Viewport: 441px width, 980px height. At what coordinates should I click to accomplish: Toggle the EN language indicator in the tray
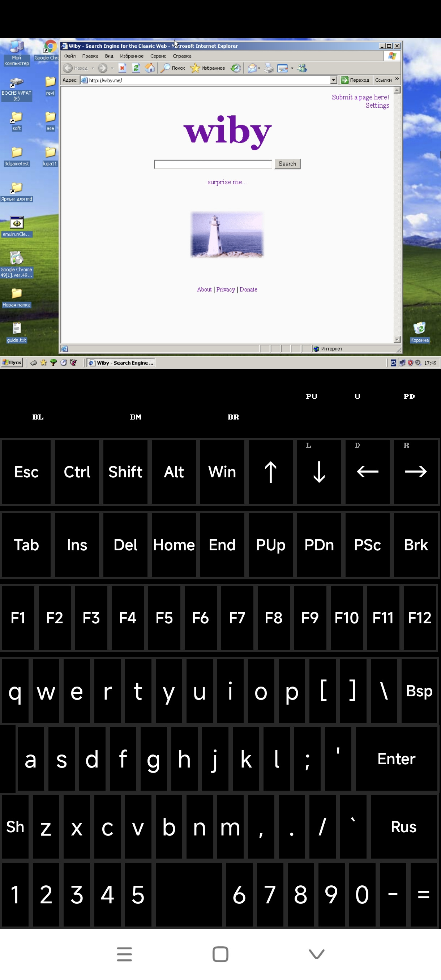click(393, 363)
